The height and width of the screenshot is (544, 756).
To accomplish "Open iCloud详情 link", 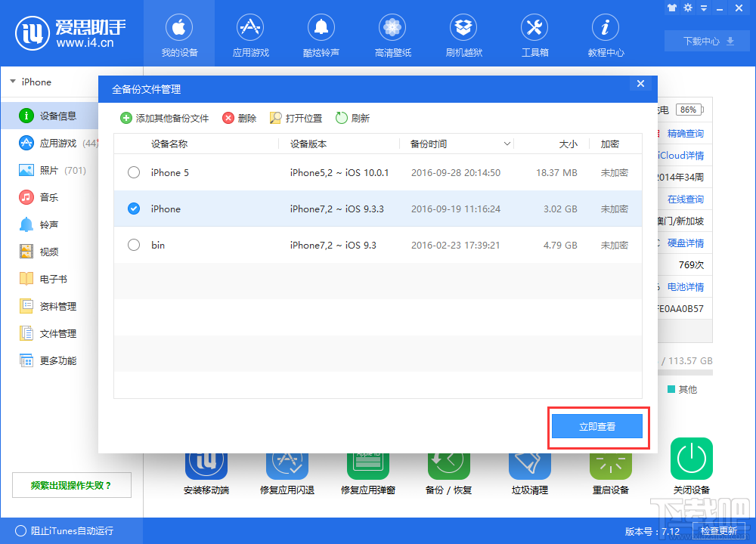I will [681, 155].
